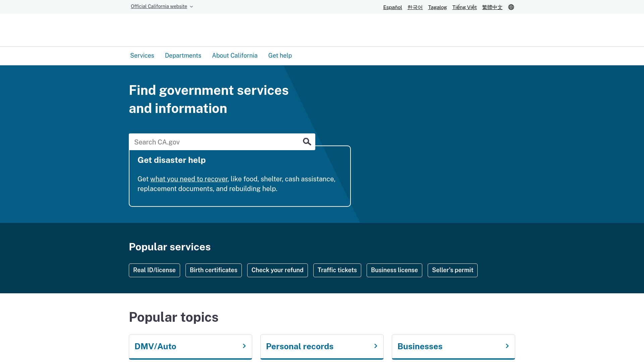644x362 pixels.
Task: Click the DMV/Auto card arrow
Action: (x=244, y=346)
